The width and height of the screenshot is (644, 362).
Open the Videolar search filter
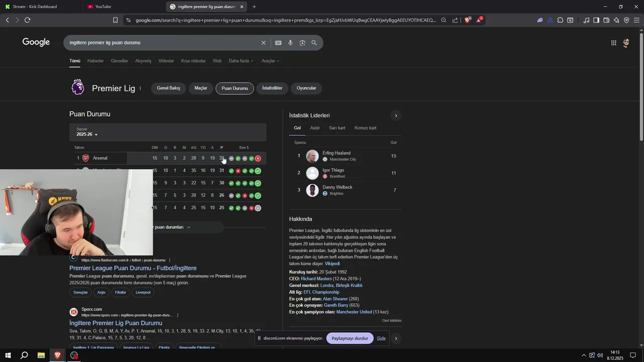coord(166,61)
